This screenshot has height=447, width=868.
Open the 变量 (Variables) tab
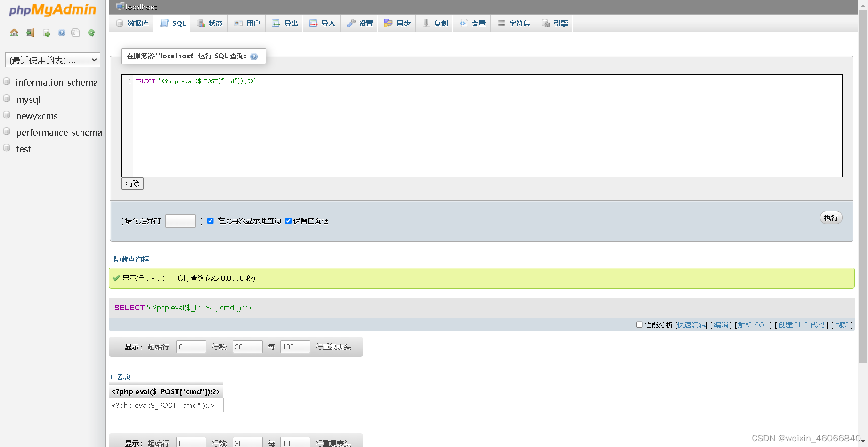tap(472, 23)
